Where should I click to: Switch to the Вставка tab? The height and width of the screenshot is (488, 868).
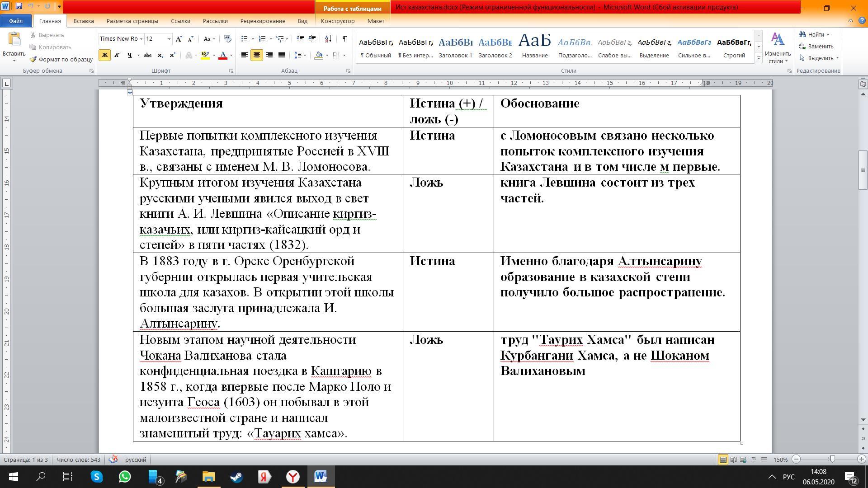[x=84, y=21]
